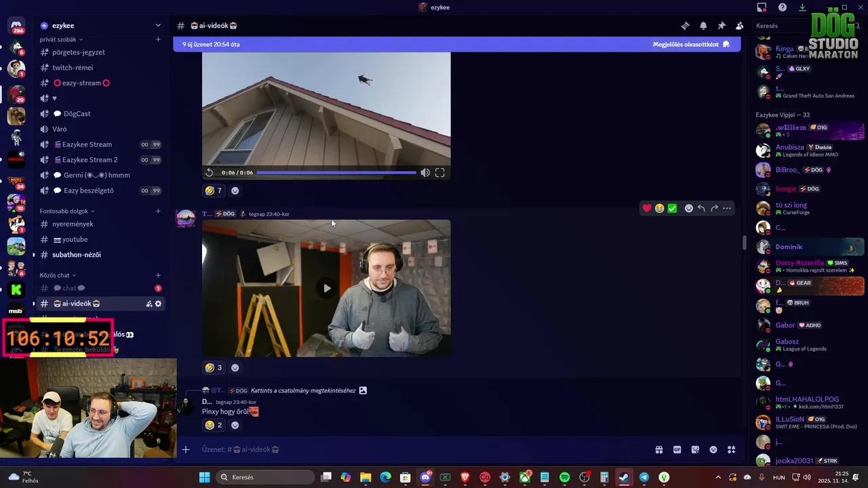This screenshot has width=868, height=488.
Task: Open ai-videók channel settings gear
Action: pos(158,304)
